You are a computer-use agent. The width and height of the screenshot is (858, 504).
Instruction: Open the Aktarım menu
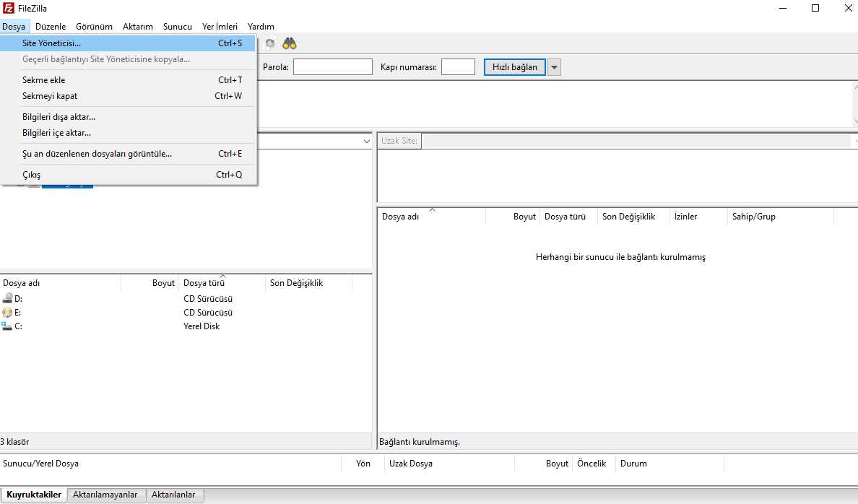(138, 26)
